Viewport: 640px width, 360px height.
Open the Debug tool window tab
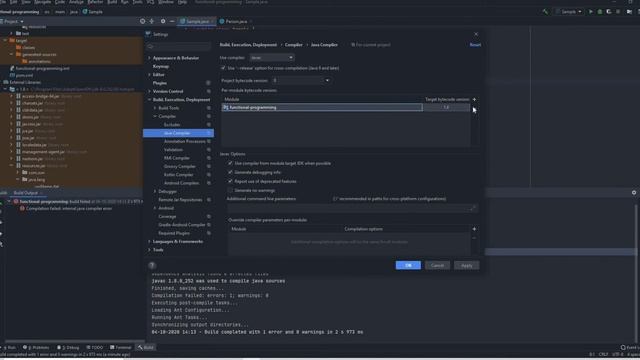[x=68, y=347]
